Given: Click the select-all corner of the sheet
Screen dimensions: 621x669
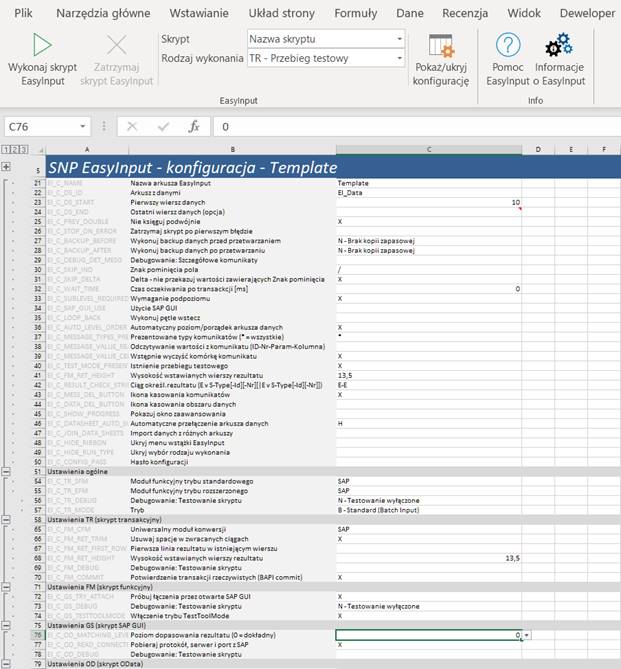Looking at the screenshot, I should (x=41, y=150).
